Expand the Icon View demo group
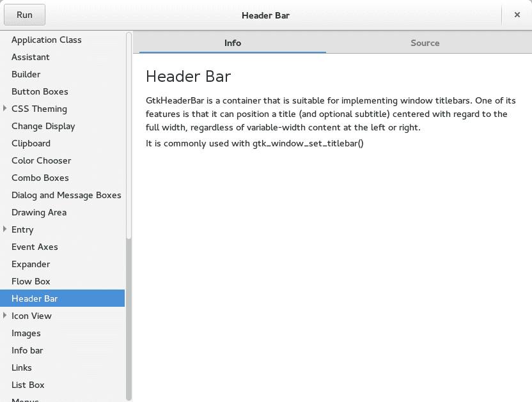The width and height of the screenshot is (532, 402). pos(5,316)
